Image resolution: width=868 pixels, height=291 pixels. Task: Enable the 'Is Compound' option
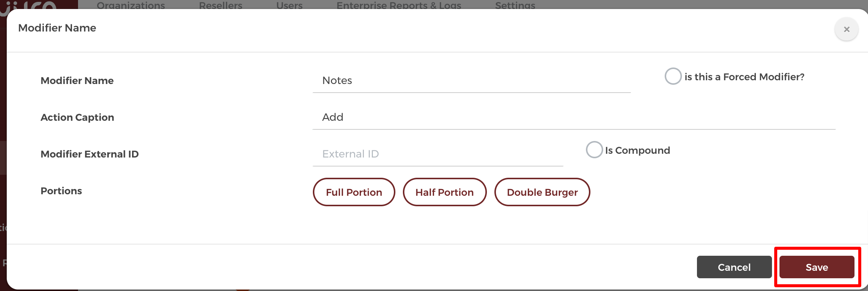[595, 150]
